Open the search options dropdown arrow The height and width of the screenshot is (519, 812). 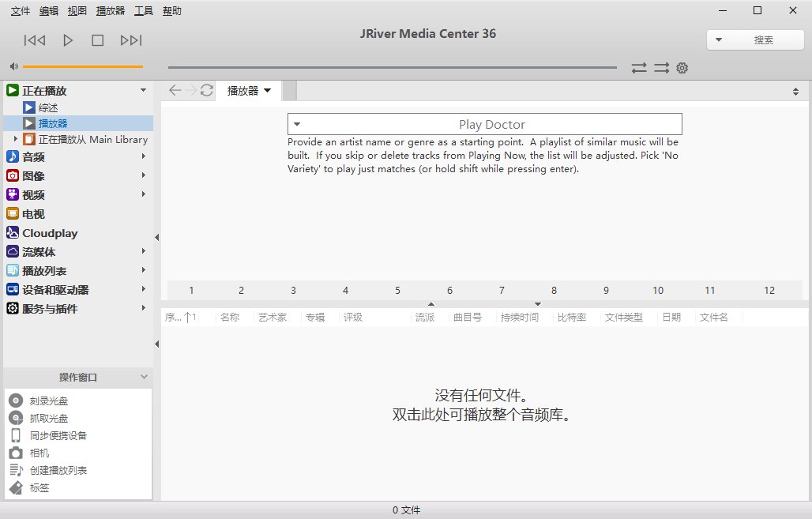(719, 39)
